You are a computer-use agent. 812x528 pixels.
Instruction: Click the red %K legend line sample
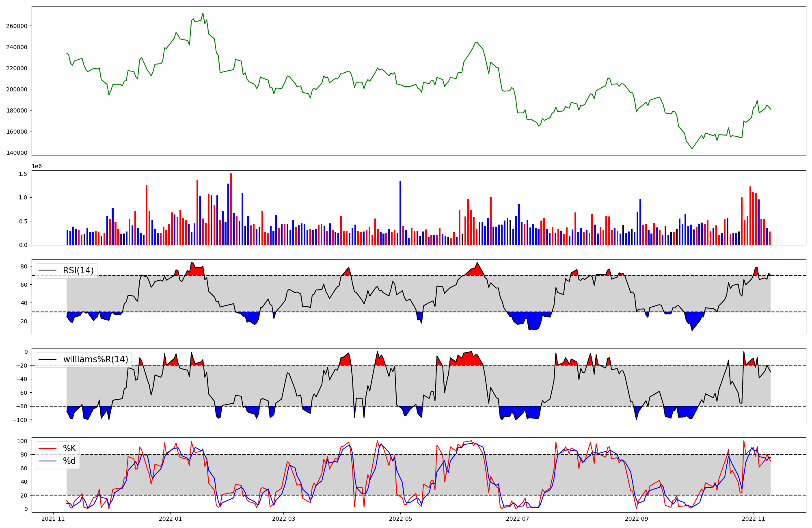click(x=48, y=448)
